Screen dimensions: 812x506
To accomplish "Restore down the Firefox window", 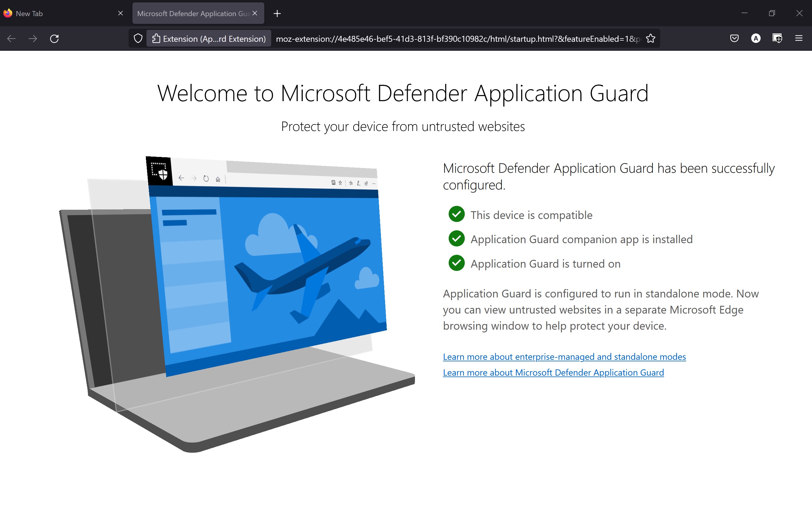I will pyautogui.click(x=772, y=13).
